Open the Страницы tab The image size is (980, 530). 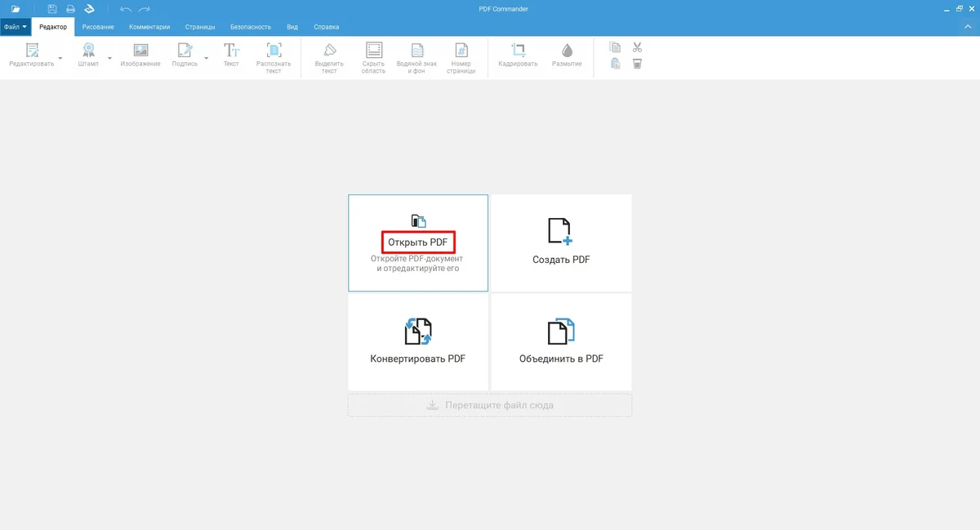tap(200, 27)
